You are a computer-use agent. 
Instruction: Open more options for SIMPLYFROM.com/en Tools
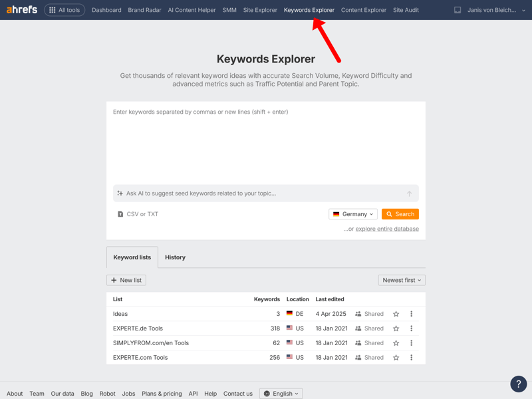click(411, 343)
